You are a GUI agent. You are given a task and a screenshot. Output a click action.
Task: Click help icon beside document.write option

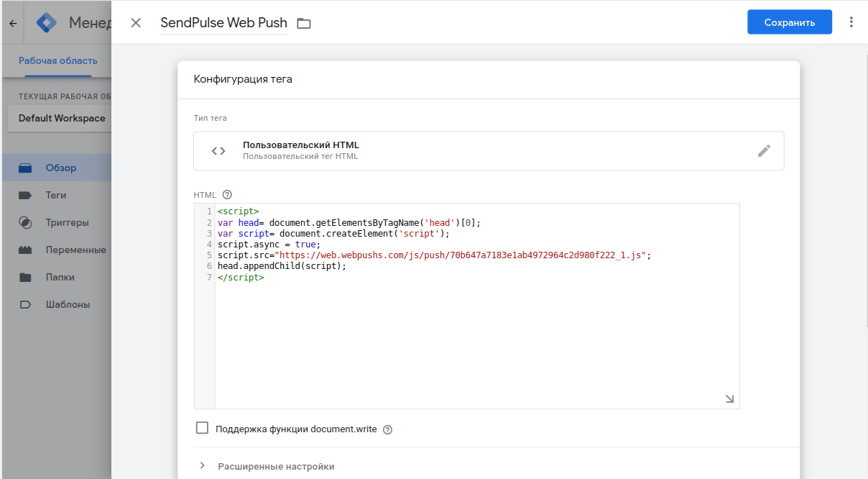point(388,430)
